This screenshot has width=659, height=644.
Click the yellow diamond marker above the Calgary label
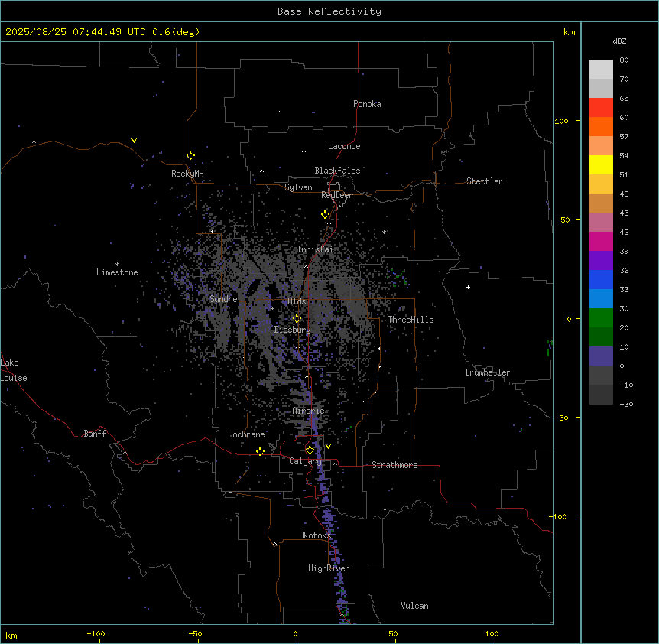coord(310,450)
